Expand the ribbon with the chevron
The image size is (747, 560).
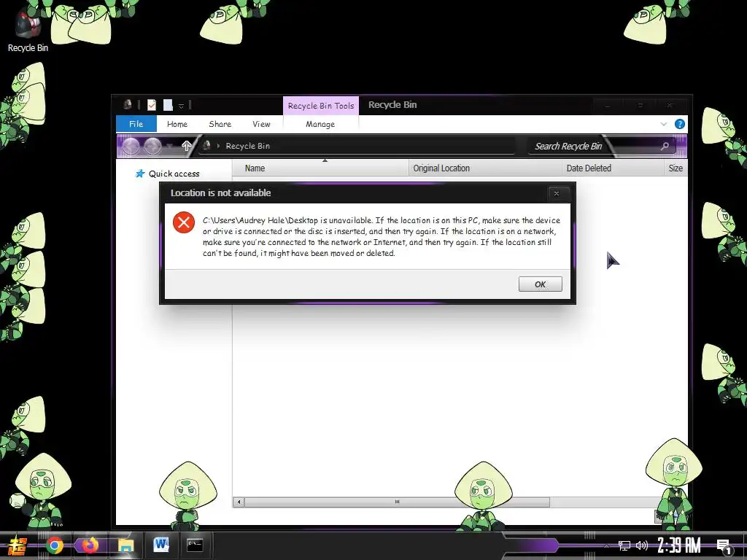663,124
